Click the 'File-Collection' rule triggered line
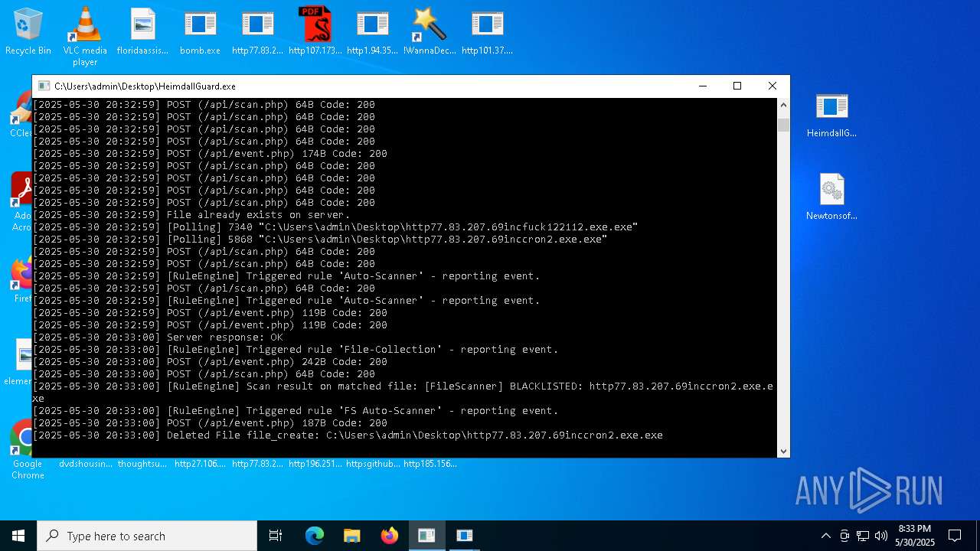This screenshot has height=551, width=980. [x=296, y=350]
